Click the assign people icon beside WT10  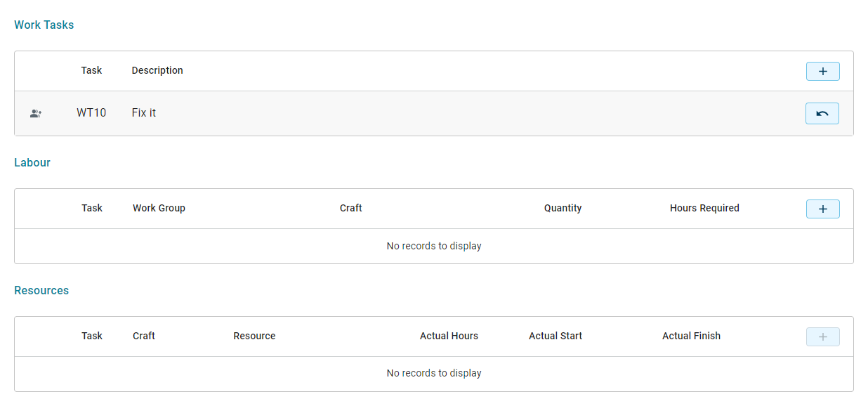(x=36, y=113)
